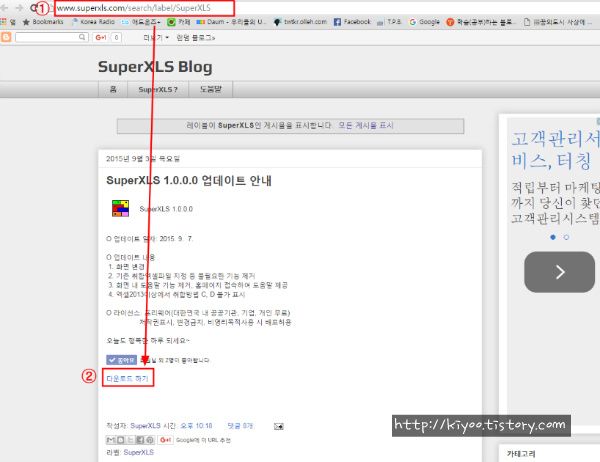The image size is (600, 462).
Task: Click the G+1 button below the post
Action: click(165, 440)
